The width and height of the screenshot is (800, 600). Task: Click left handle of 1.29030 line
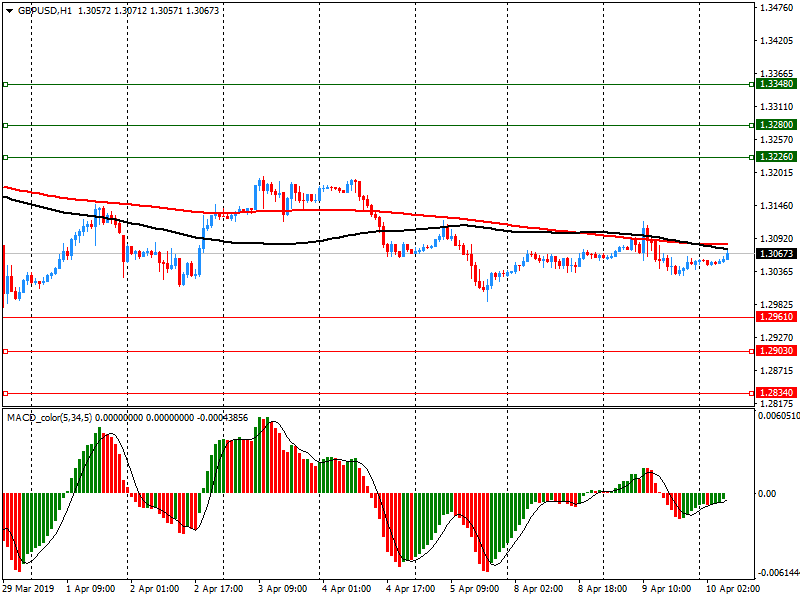(x=6, y=351)
